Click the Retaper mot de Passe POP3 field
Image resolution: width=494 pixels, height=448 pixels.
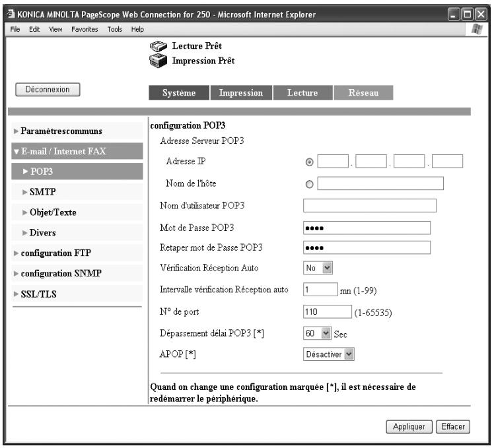coord(367,247)
